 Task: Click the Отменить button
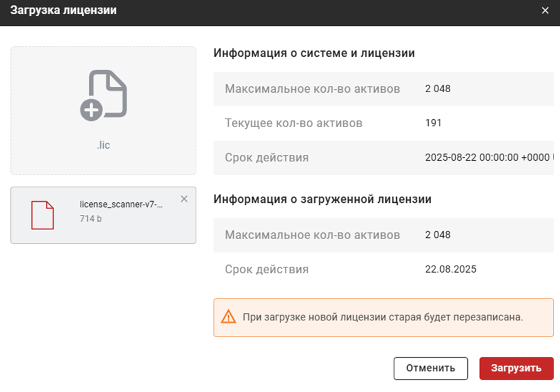tap(431, 368)
